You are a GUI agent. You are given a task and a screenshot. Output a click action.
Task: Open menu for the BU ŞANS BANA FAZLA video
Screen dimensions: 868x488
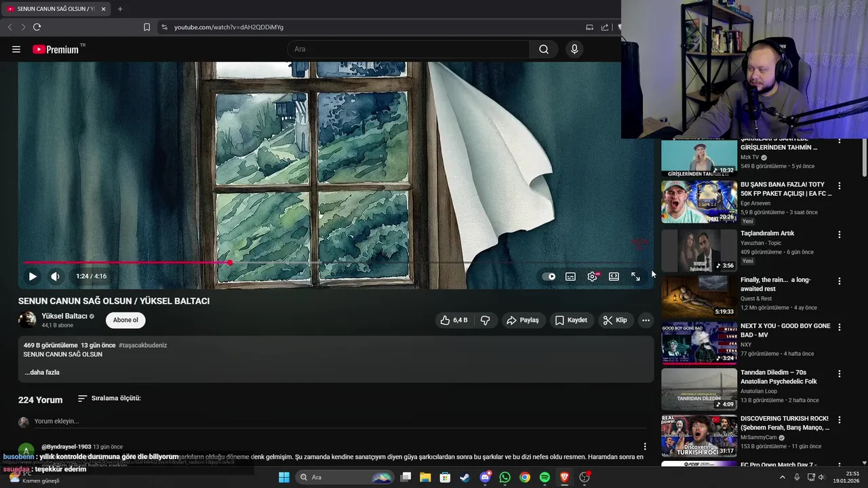pos(840,186)
